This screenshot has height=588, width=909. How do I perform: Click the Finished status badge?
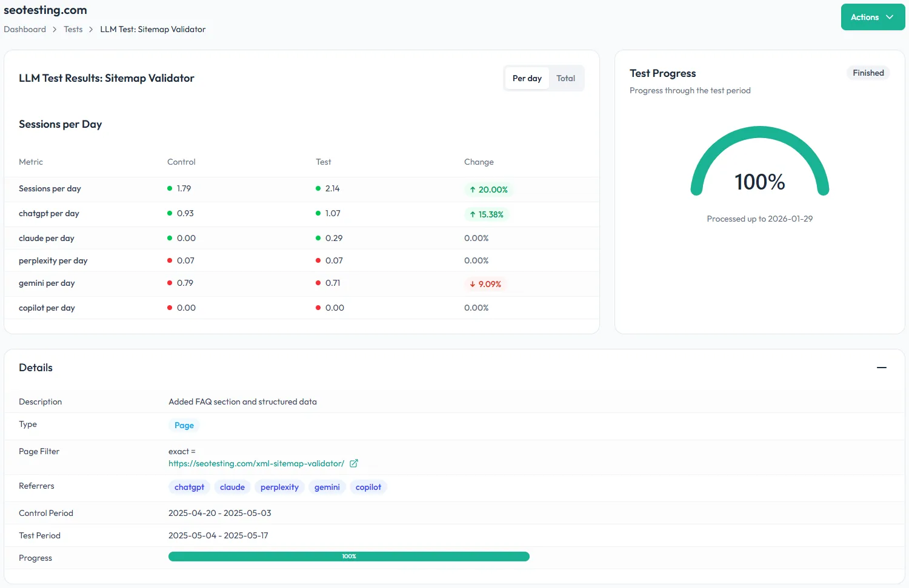(868, 73)
